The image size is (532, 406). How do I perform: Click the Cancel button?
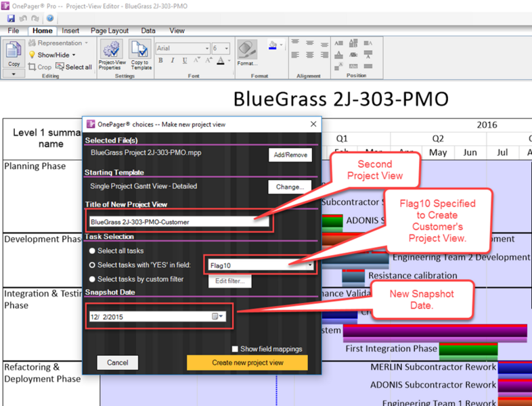tap(117, 363)
